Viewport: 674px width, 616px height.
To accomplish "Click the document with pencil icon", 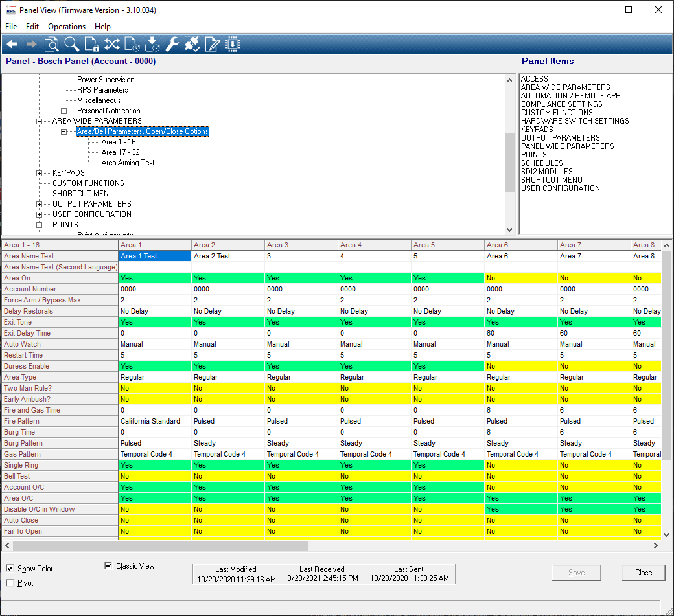I will pos(212,44).
